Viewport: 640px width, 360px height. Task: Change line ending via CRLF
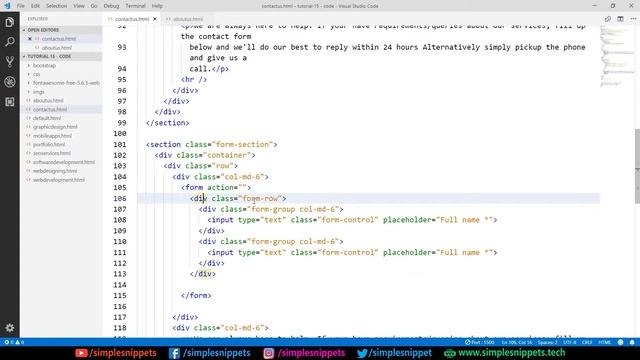(x=587, y=342)
